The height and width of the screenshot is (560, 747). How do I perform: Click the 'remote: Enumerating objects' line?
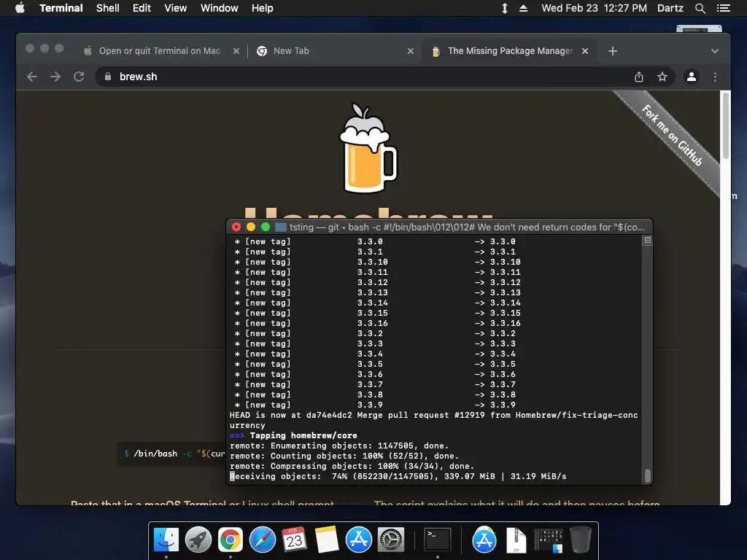339,446
